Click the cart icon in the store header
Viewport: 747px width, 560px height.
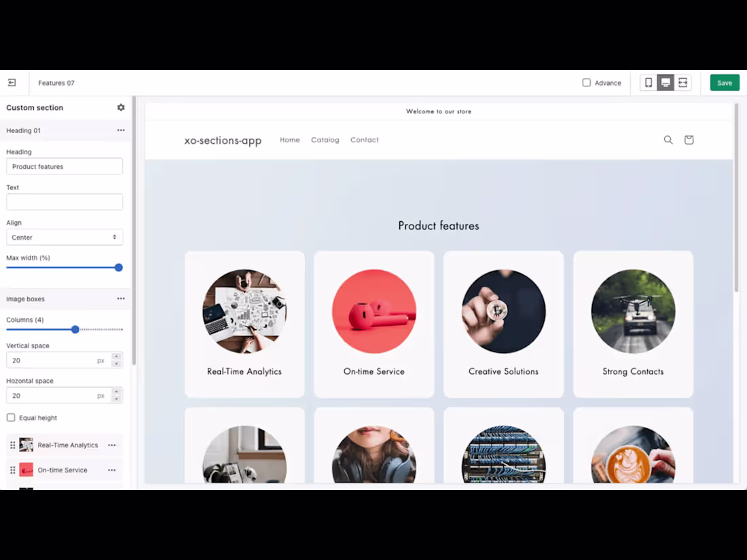(689, 140)
